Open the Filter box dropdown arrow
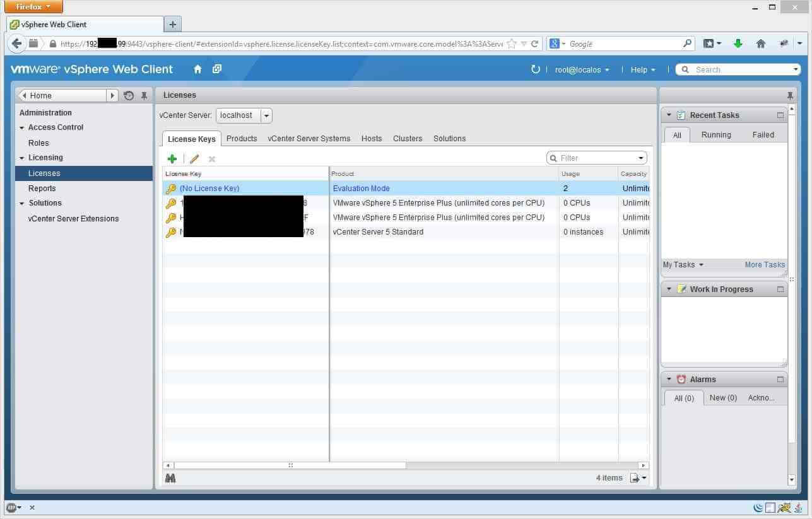The height and width of the screenshot is (519, 812). click(x=641, y=158)
